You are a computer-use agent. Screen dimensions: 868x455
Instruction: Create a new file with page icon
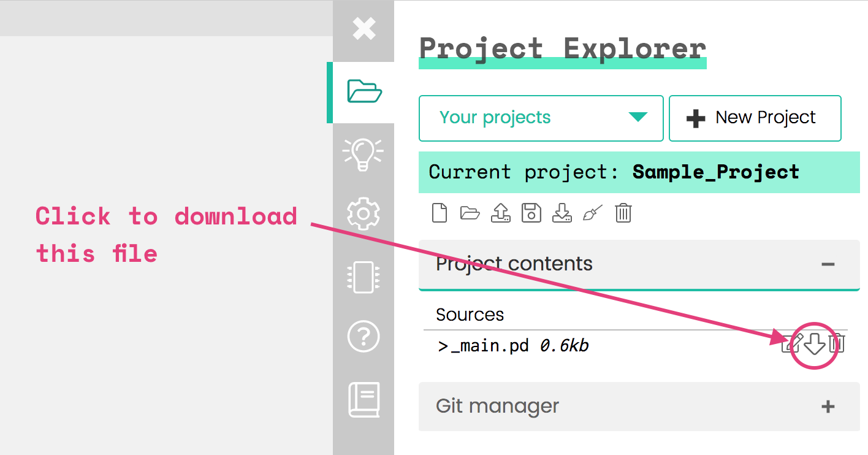point(440,213)
